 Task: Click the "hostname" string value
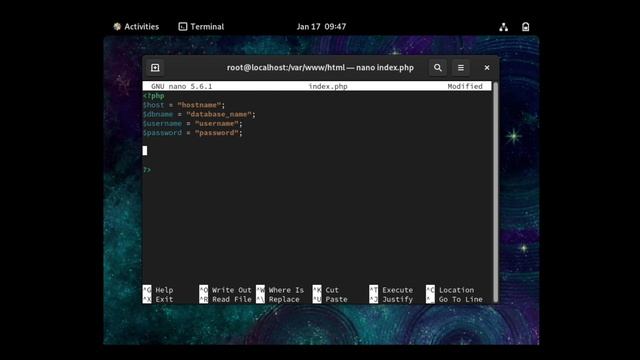pyautogui.click(x=199, y=105)
